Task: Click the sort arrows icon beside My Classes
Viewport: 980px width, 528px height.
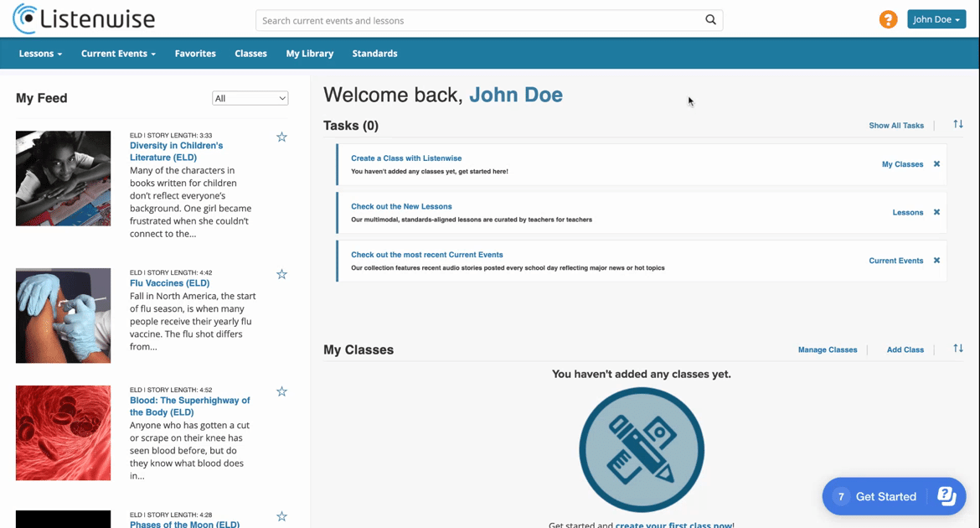Action: 958,349
